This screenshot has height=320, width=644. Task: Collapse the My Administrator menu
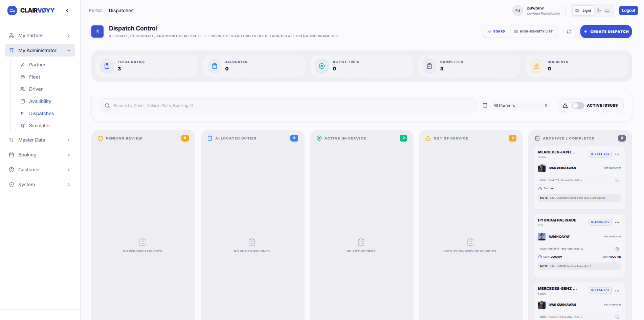coord(40,50)
